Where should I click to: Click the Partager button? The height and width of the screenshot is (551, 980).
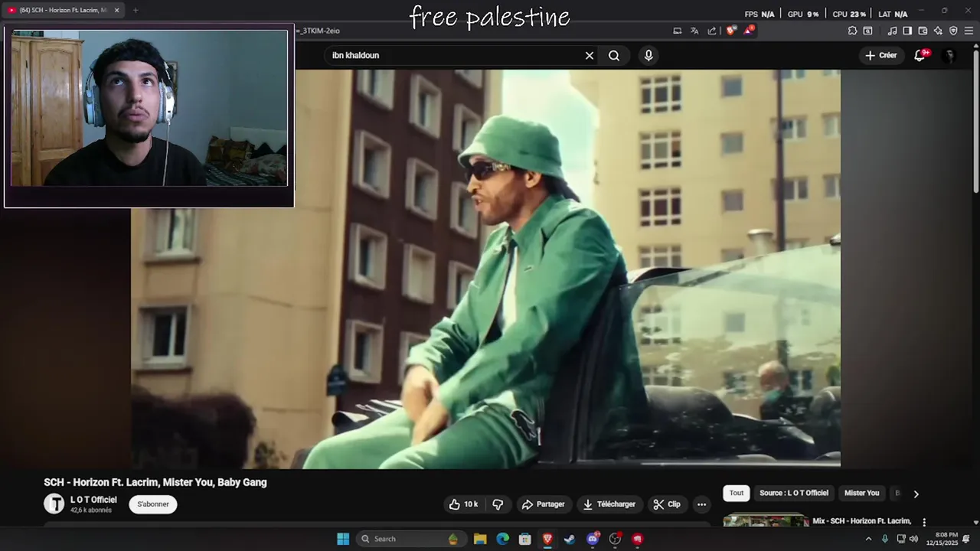(x=543, y=504)
